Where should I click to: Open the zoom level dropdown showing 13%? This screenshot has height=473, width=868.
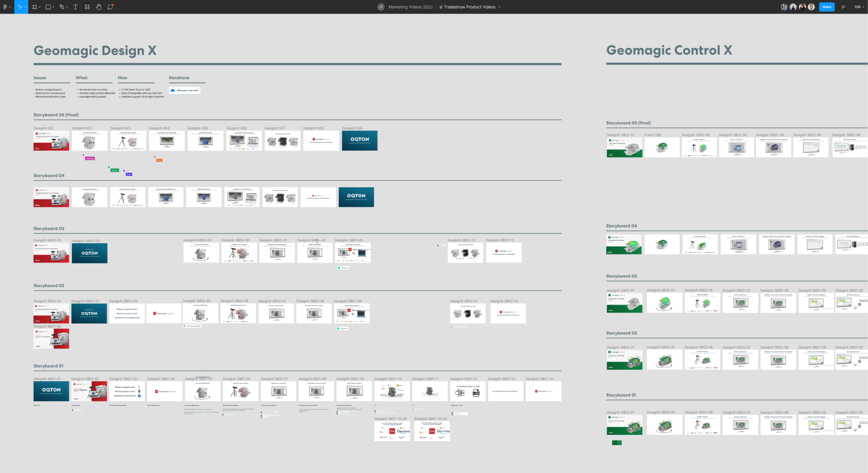pyautogui.click(x=858, y=6)
